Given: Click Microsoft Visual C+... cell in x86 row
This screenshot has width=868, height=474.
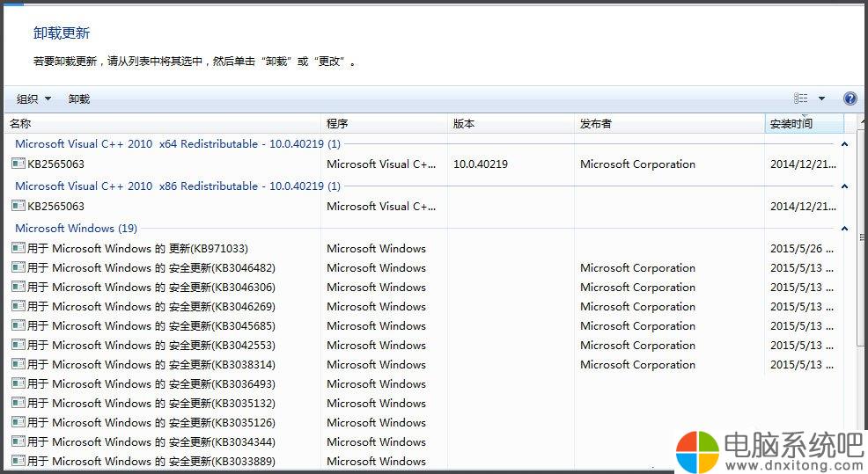Looking at the screenshot, I should (381, 206).
